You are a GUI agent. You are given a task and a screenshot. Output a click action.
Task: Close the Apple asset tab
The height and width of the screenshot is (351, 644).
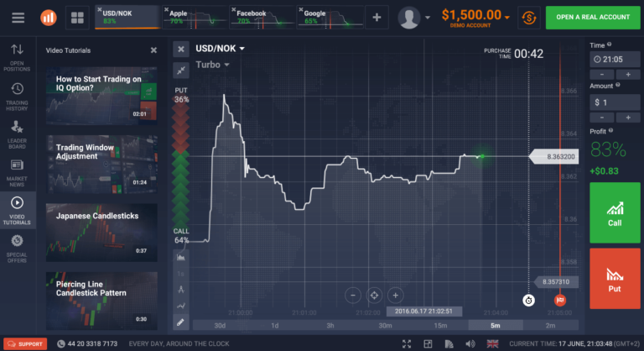pyautogui.click(x=166, y=9)
